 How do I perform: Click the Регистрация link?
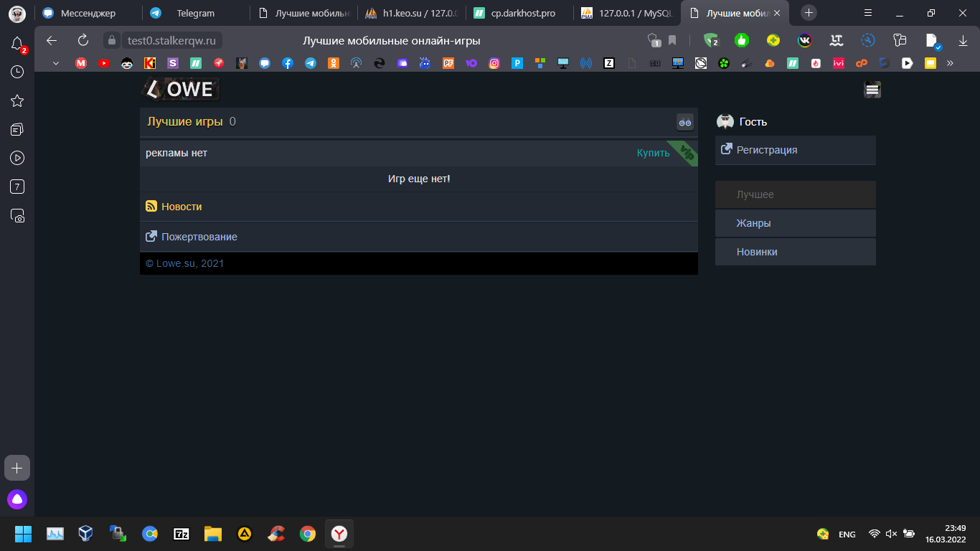[766, 150]
